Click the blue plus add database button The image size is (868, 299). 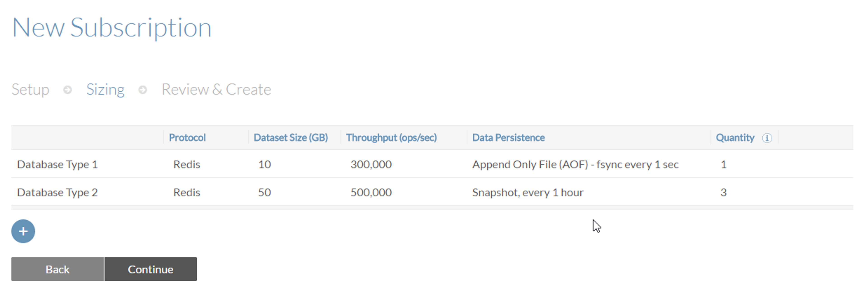(x=23, y=231)
